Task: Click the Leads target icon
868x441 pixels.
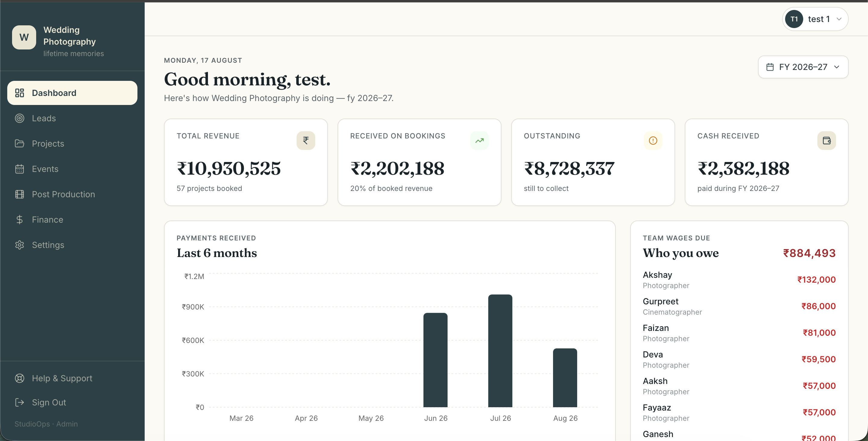Action: pos(20,118)
